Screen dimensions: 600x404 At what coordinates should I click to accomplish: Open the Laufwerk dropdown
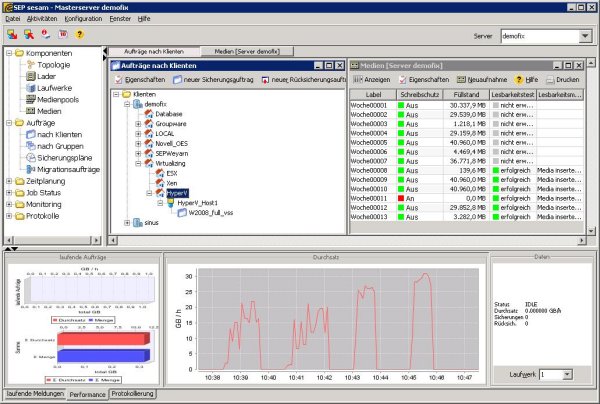click(567, 374)
